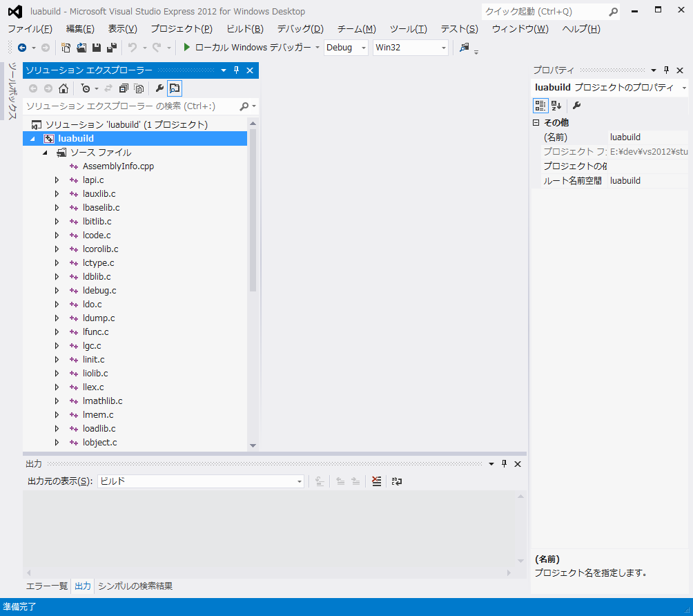Open the ツール(T) menu
This screenshot has height=616, width=693.
(409, 29)
